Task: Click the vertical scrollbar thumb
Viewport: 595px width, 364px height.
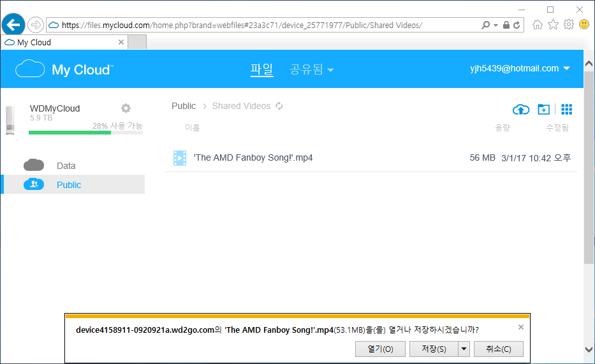Action: [x=589, y=167]
